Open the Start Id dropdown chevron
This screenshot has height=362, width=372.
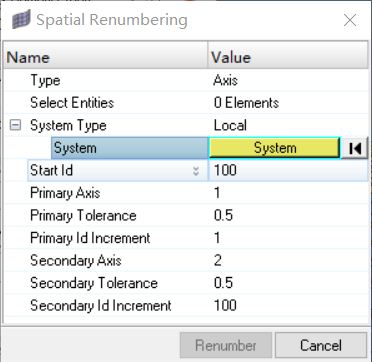tap(196, 171)
